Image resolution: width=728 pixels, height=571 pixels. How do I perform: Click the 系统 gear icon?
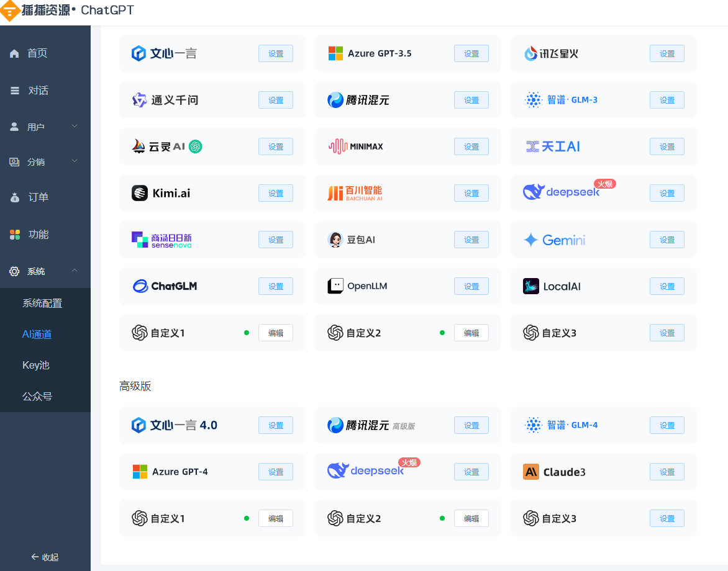tap(14, 271)
